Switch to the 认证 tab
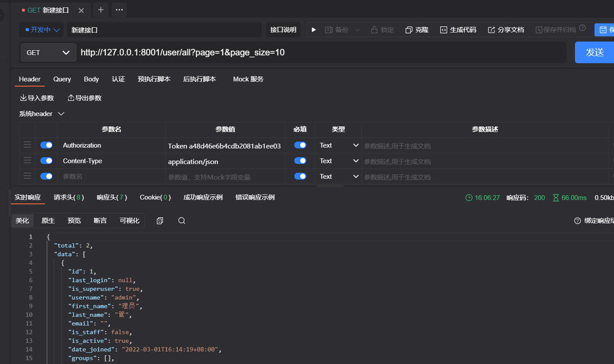 coord(118,79)
